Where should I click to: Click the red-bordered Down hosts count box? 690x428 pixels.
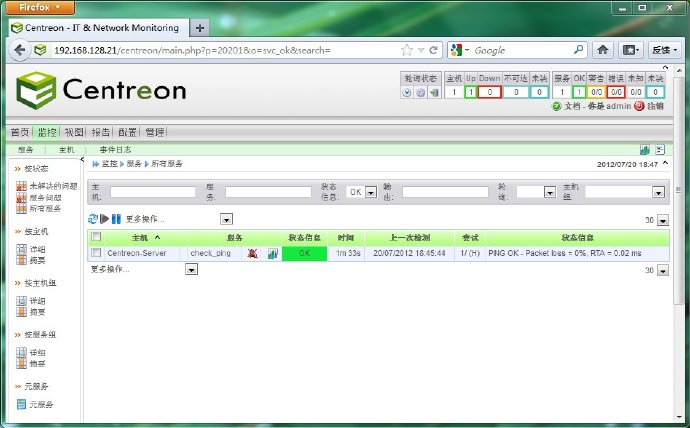[490, 92]
